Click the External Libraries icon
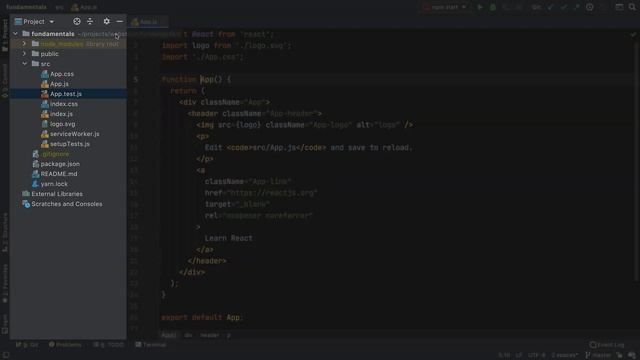This screenshot has height=360, width=640. click(26, 194)
